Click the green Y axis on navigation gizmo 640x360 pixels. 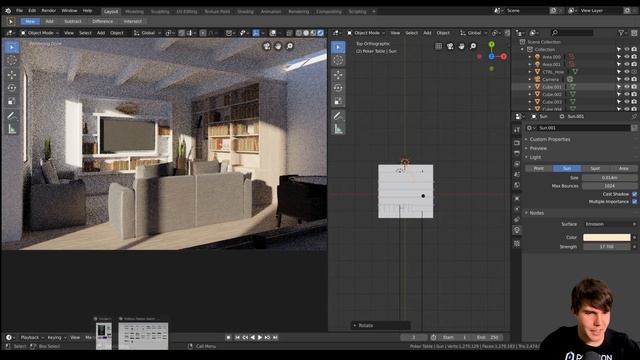click(491, 44)
